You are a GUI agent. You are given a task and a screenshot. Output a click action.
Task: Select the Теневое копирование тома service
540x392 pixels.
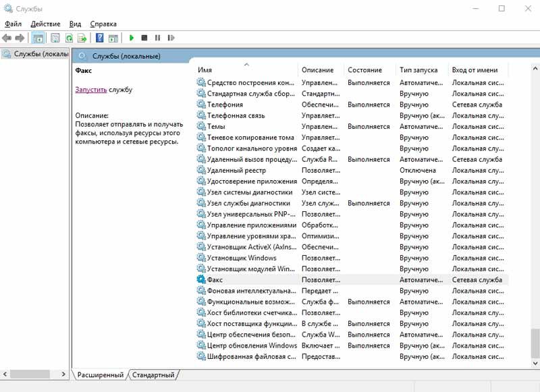[351, 138]
